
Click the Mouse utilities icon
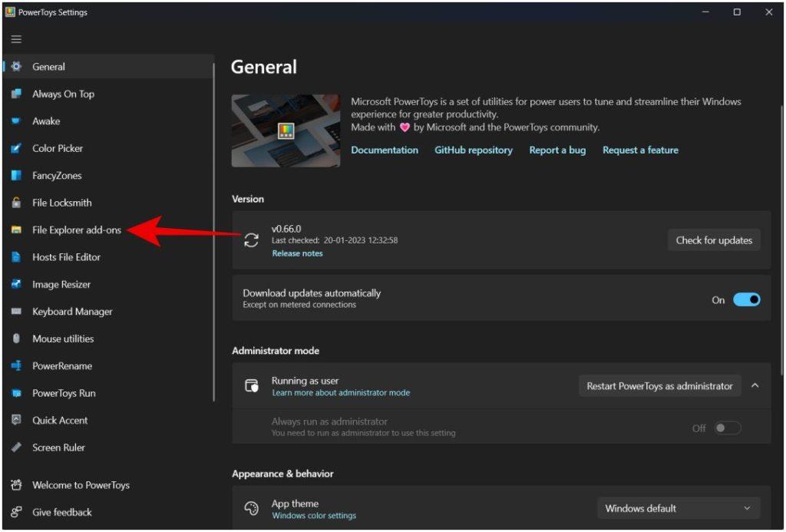16,339
